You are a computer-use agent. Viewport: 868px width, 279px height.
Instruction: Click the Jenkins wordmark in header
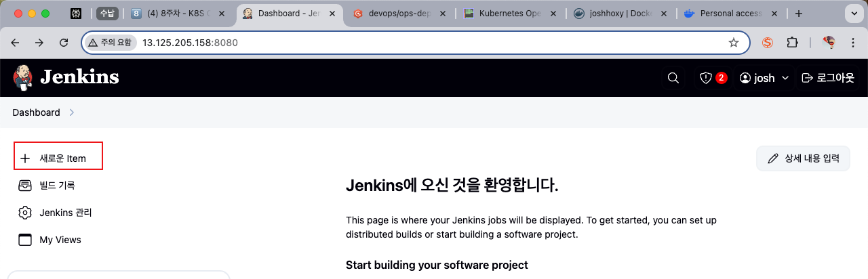pyautogui.click(x=79, y=77)
